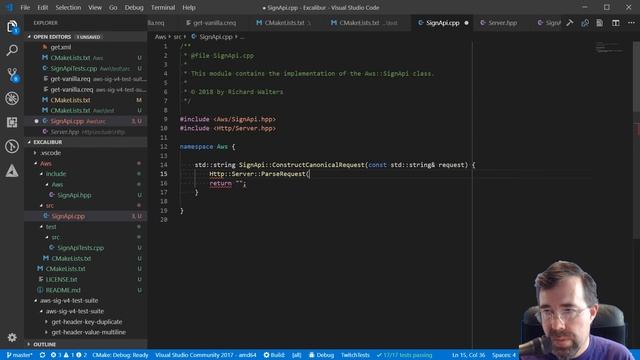Open the errors and warnings counter in status bar
The height and width of the screenshot is (360, 640).
tap(68, 355)
